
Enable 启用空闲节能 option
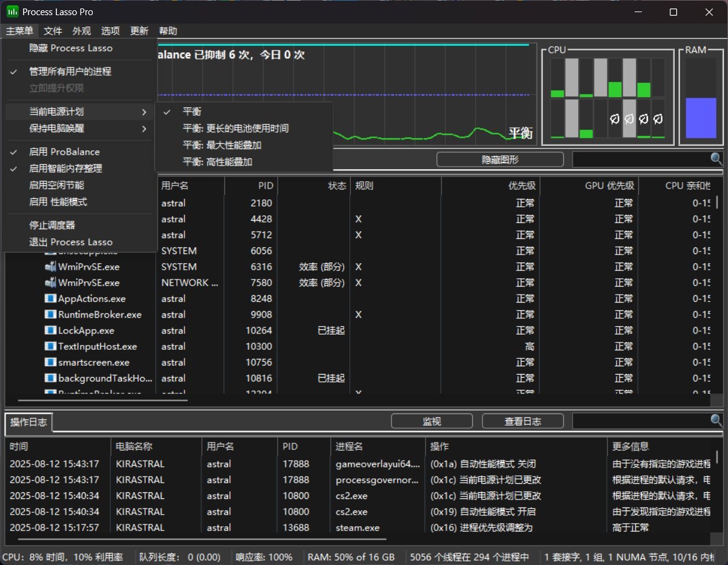click(79, 185)
